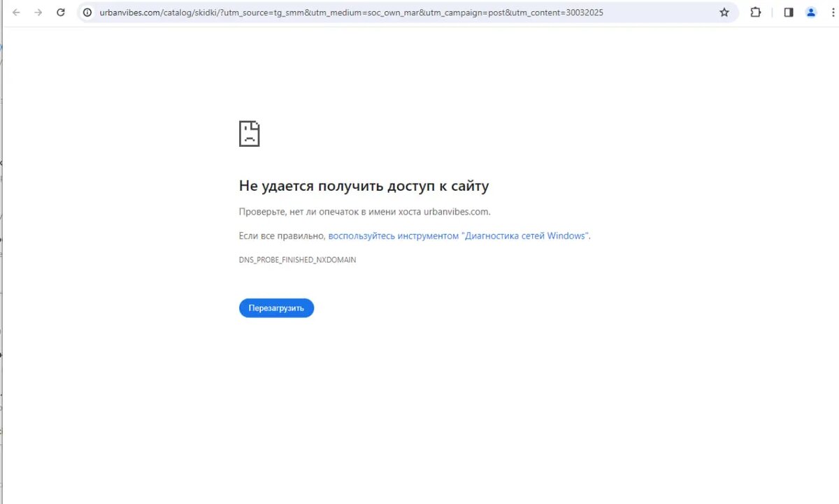Viewport: 839px width, 504px height.
Task: Click the DNS_PROBE_FINISHED_NXDOMAIN error code
Action: pyautogui.click(x=298, y=260)
